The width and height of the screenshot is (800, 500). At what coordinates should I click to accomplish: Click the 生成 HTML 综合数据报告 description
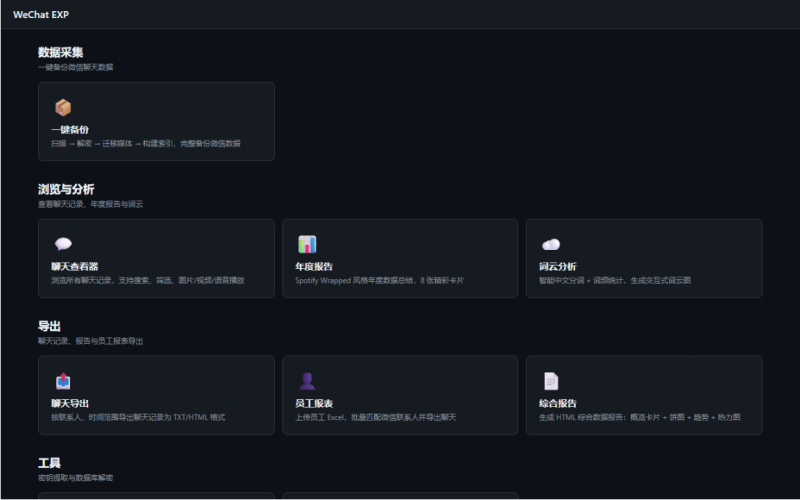(x=639, y=417)
